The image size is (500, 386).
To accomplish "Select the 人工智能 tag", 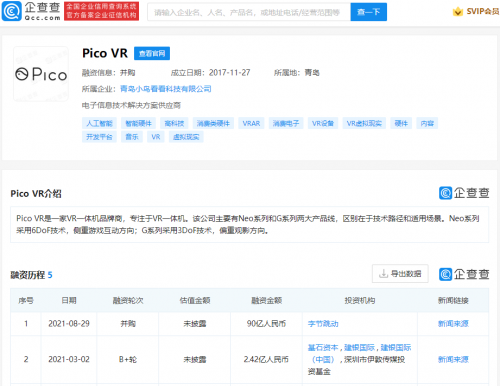I will 99,123.
